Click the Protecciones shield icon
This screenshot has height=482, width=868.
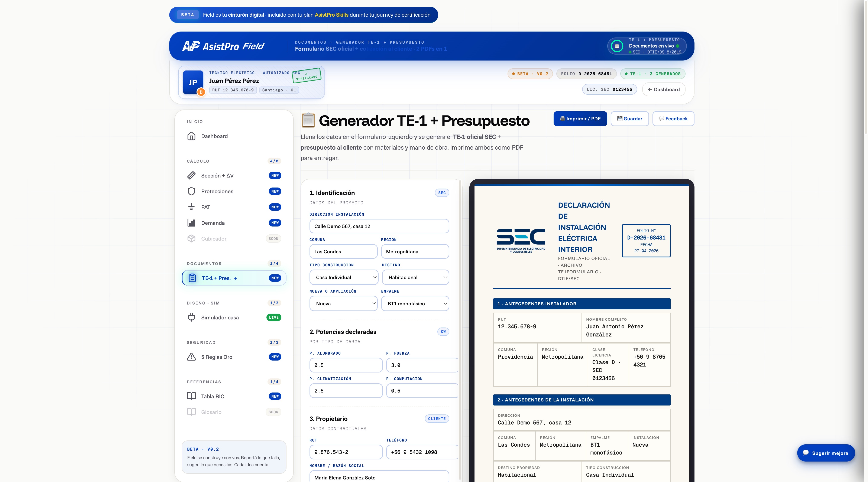pyautogui.click(x=191, y=191)
